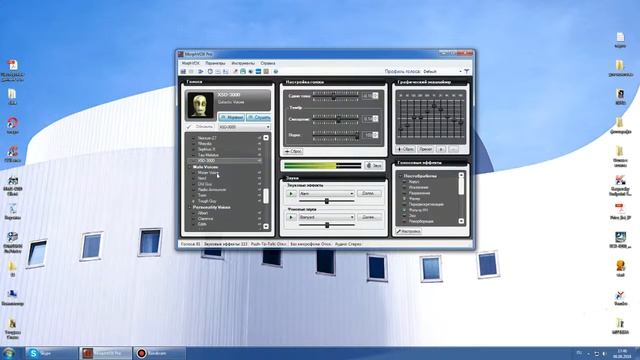Select the Sephius-X voice
The image size is (640, 360).
[207, 149]
